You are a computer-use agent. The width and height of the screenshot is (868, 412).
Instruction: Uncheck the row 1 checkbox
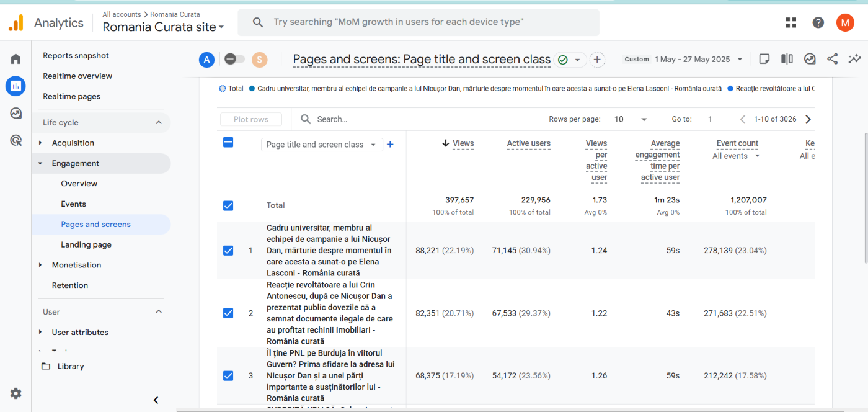[228, 251]
